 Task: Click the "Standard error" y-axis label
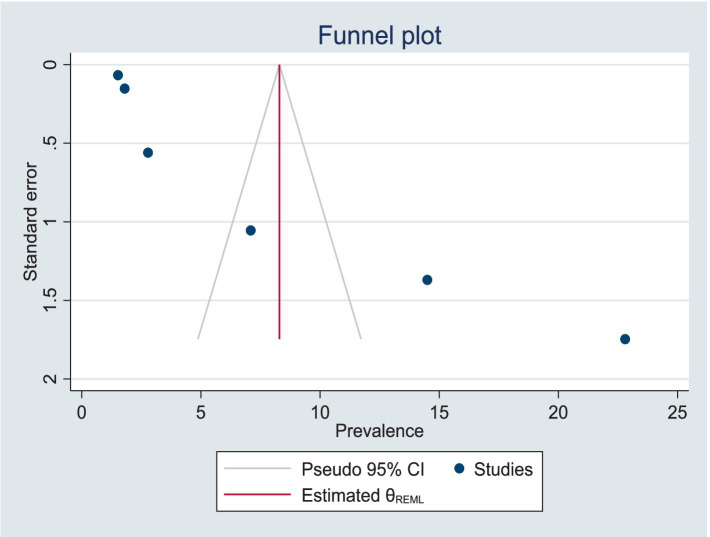coord(31,222)
